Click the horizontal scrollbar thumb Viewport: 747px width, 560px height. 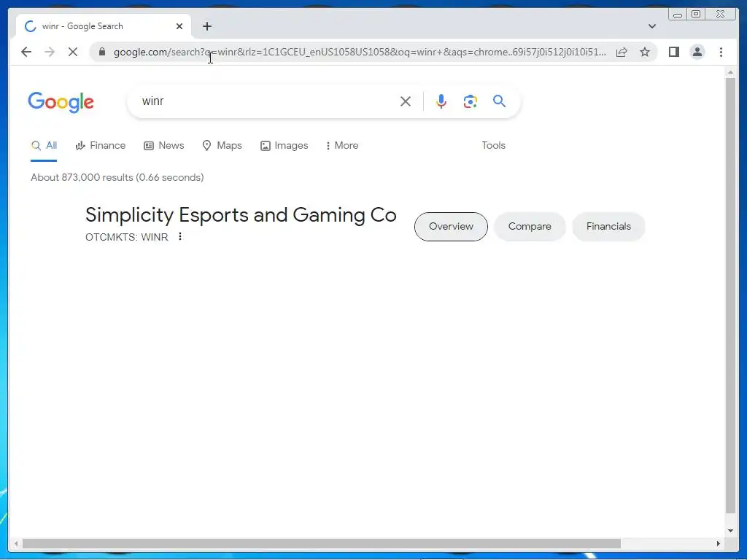click(x=322, y=543)
